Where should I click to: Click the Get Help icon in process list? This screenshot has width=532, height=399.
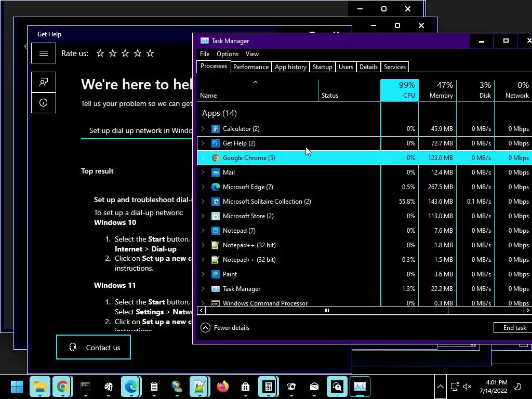(215, 143)
